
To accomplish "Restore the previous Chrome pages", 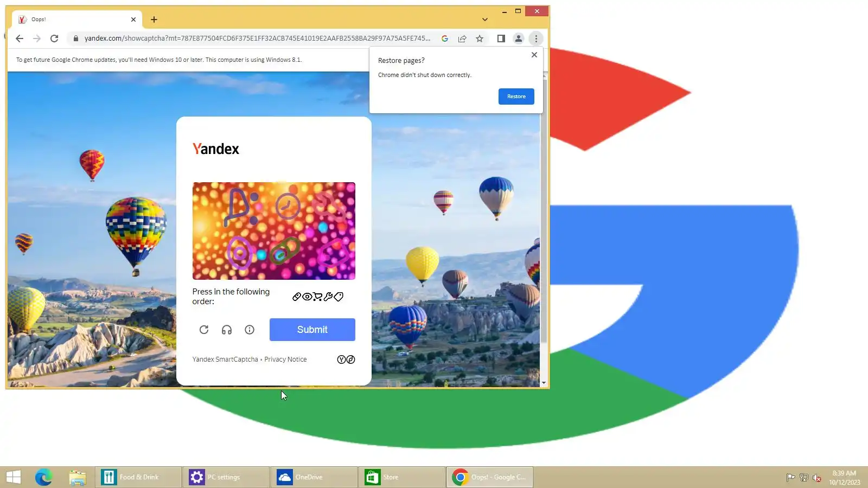I will coord(516,97).
